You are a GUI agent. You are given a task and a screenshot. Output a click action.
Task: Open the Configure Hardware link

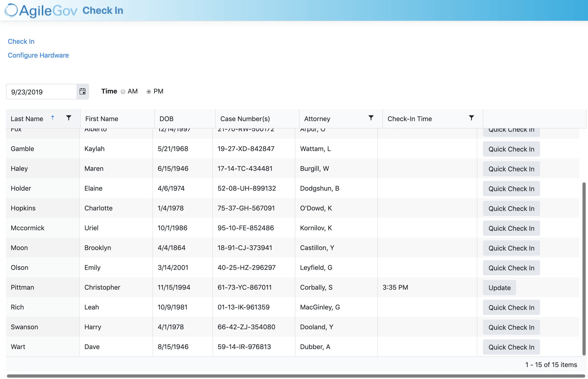tap(38, 55)
